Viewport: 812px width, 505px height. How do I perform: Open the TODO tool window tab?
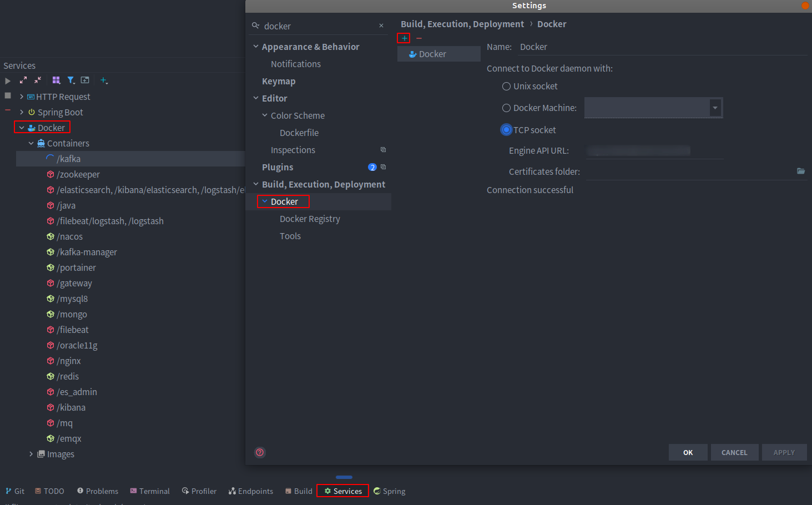(x=49, y=491)
